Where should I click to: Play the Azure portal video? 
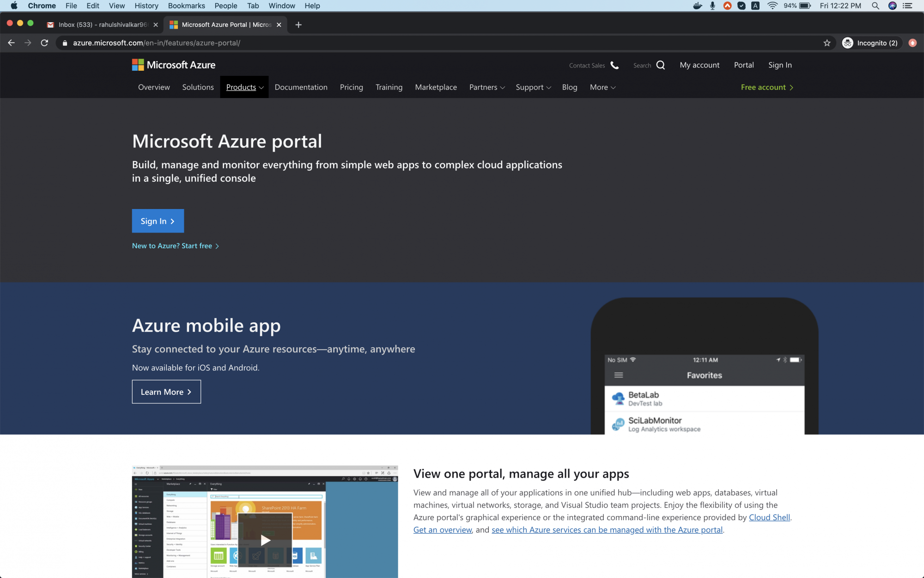(265, 540)
